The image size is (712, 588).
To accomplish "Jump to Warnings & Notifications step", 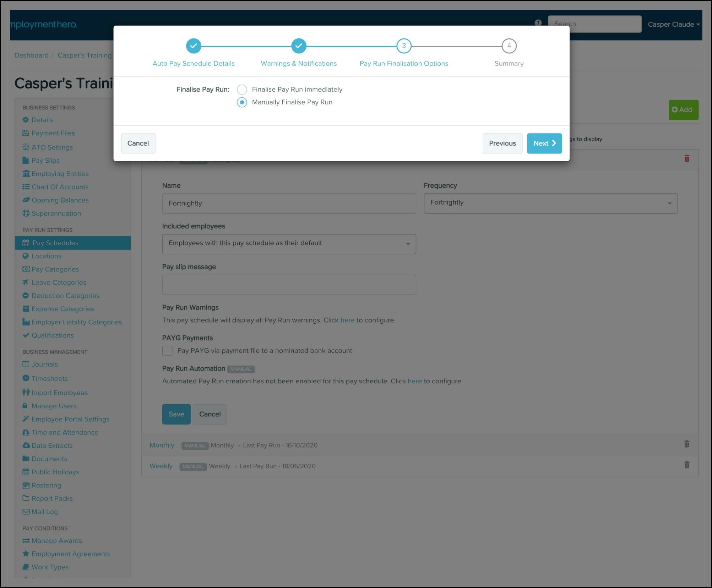I will [x=299, y=46].
